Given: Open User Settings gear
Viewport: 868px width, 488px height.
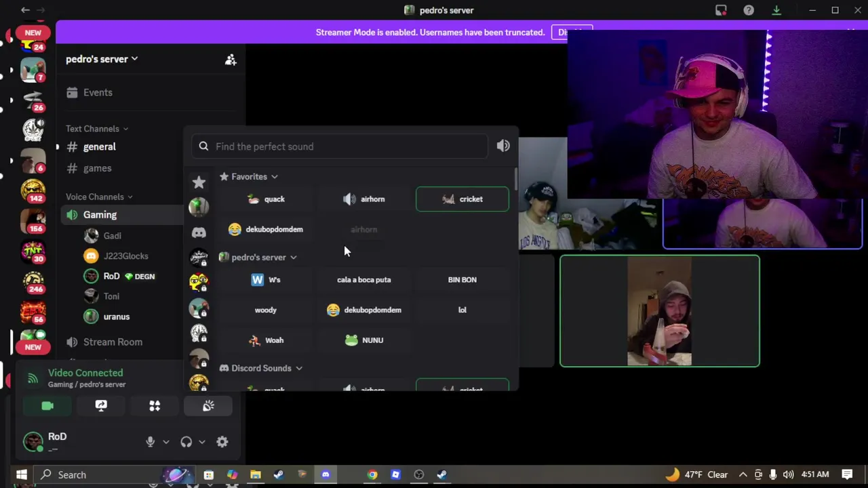Looking at the screenshot, I should [222, 442].
